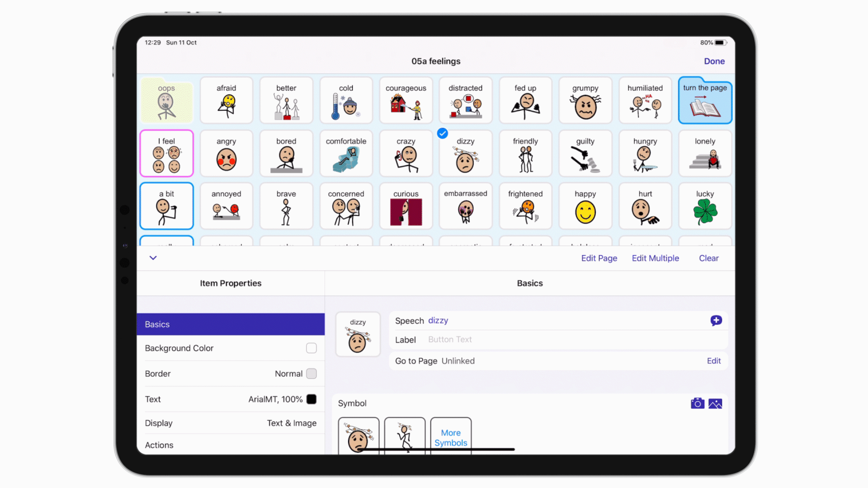868x488 pixels.
Task: Toggle the Background Color checkbox
Action: pyautogui.click(x=311, y=348)
